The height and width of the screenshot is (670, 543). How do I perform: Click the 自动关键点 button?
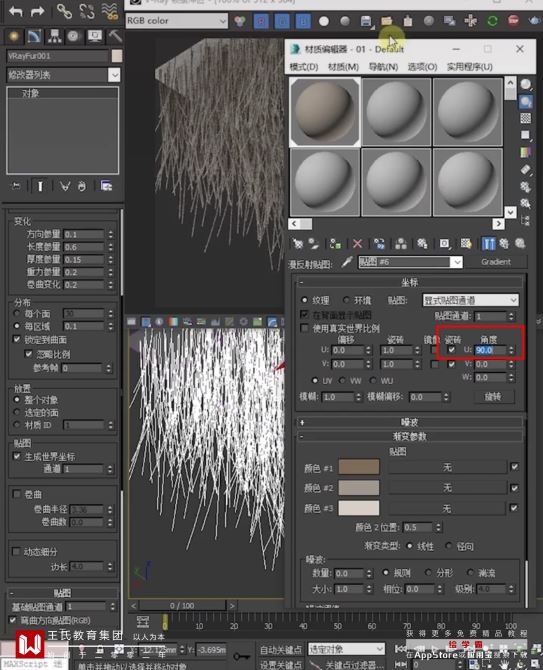[281, 649]
